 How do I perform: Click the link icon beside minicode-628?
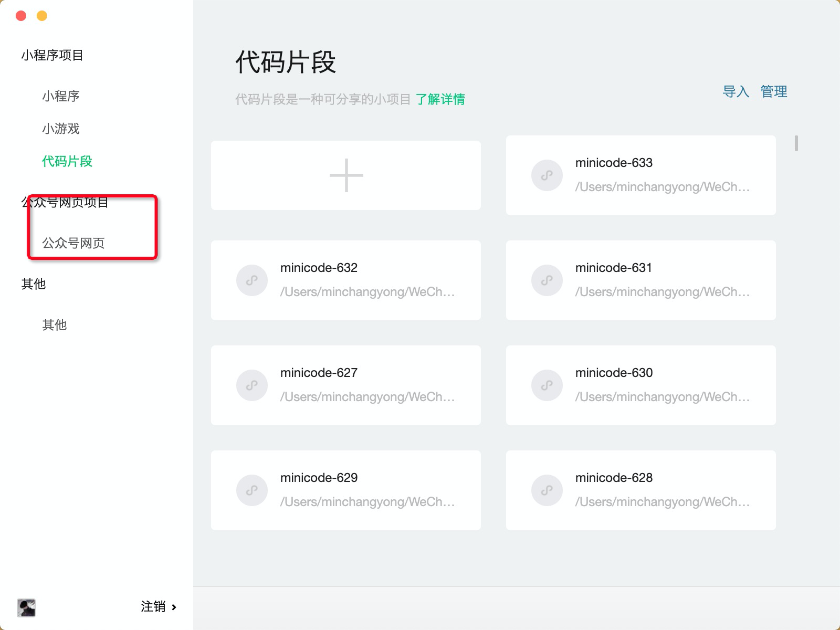point(547,490)
